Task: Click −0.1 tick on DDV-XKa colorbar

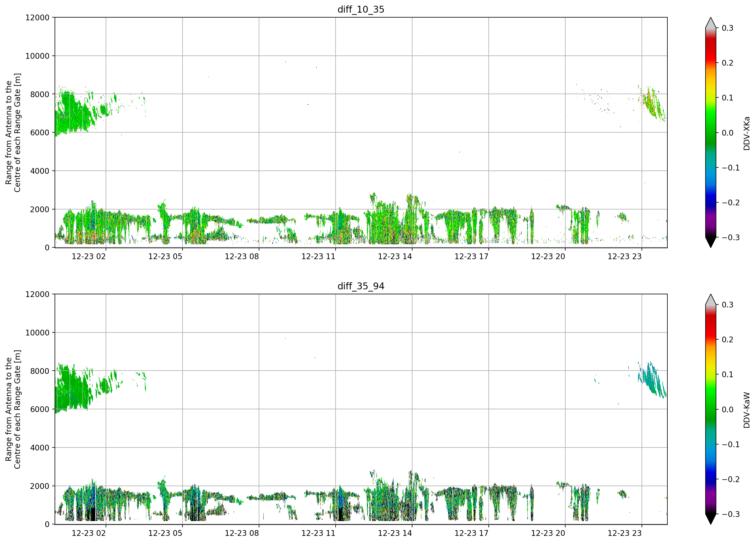Action: click(x=731, y=168)
